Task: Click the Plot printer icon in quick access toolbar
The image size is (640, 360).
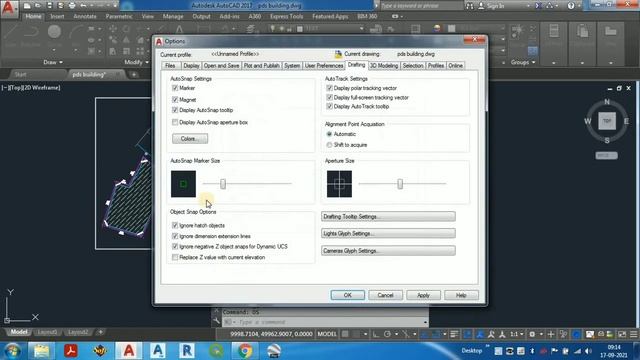Action: pos(72,6)
